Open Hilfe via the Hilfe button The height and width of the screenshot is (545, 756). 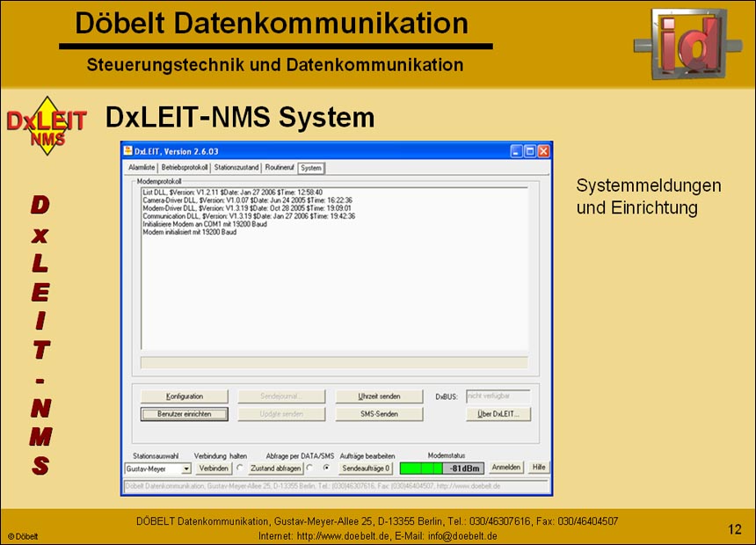click(x=539, y=467)
